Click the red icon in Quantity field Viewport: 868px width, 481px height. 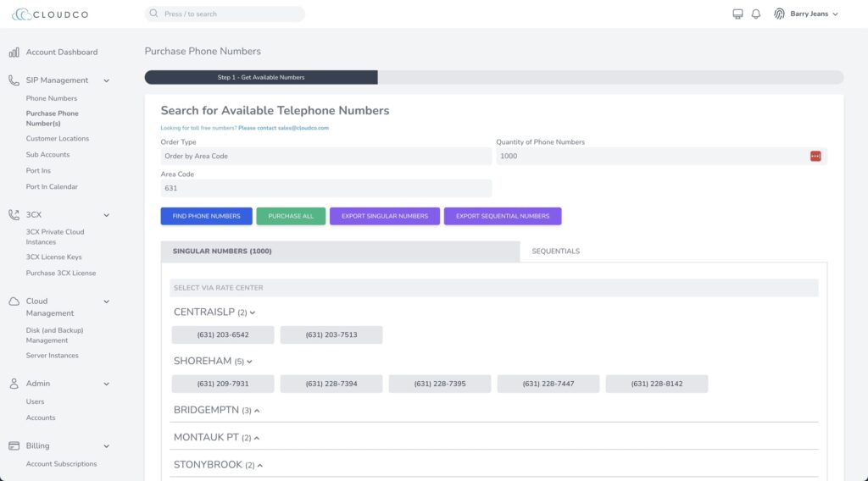(815, 157)
